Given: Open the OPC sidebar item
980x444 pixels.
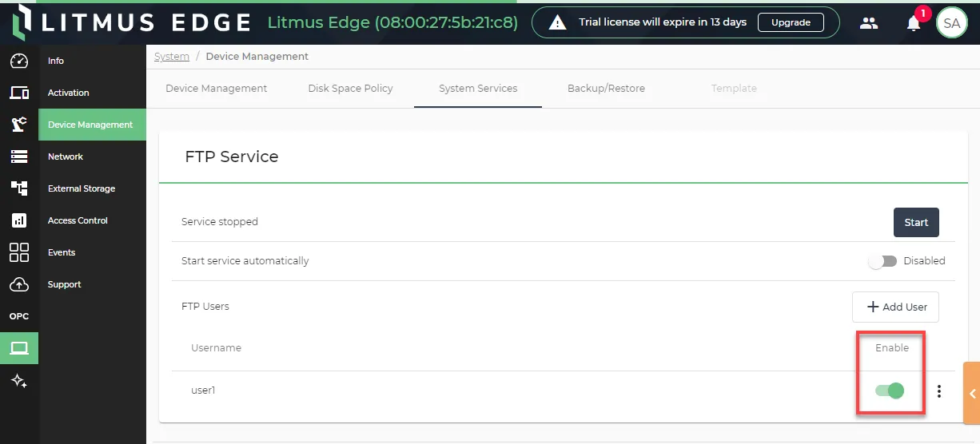Looking at the screenshot, I should point(19,316).
